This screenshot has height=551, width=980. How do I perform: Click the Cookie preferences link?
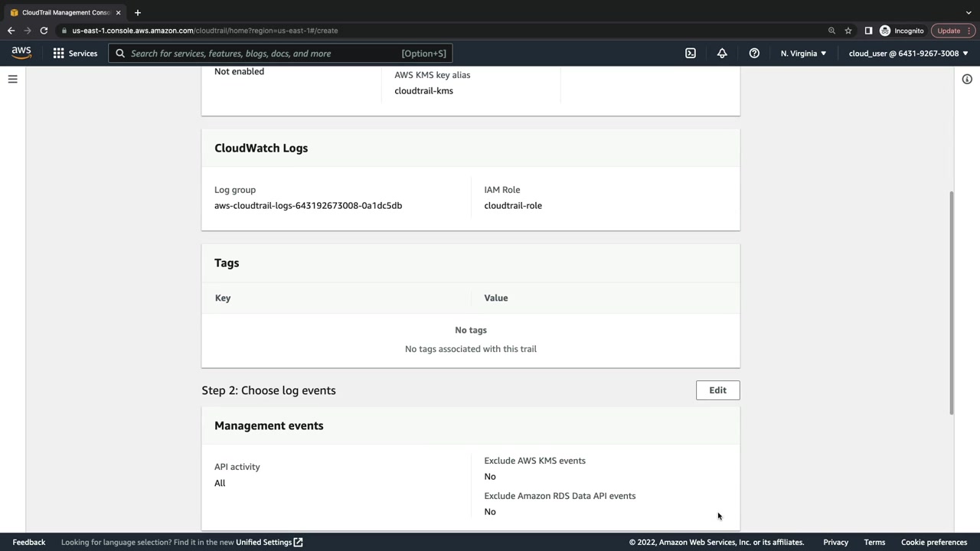click(933, 542)
